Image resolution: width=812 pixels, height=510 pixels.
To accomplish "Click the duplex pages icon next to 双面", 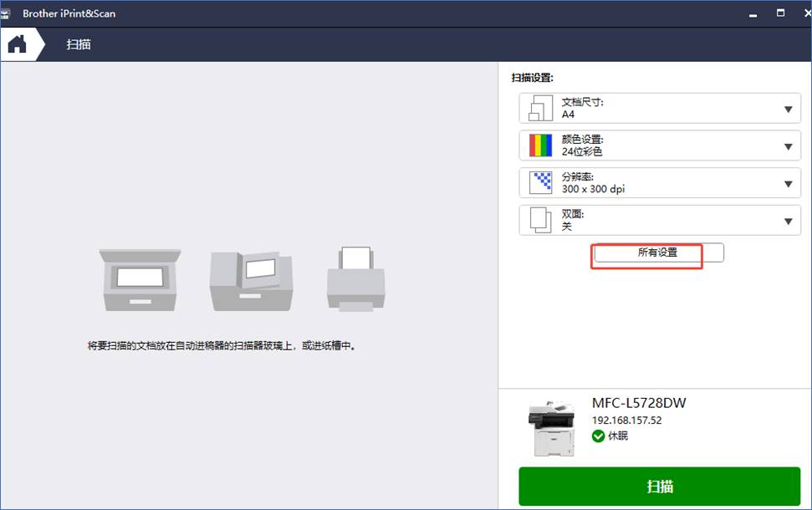I will click(539, 221).
